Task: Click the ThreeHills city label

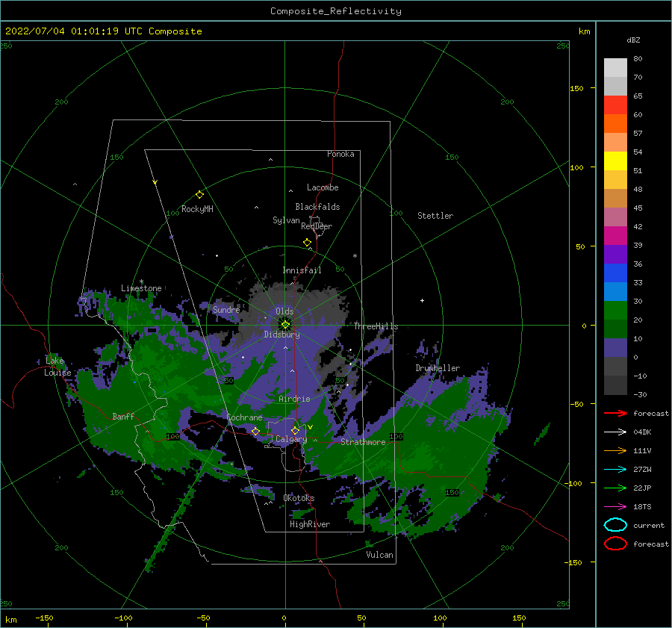Action: (376, 326)
